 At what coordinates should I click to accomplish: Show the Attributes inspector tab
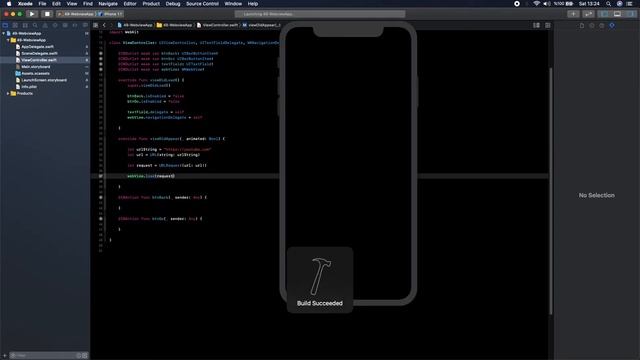coord(612,25)
